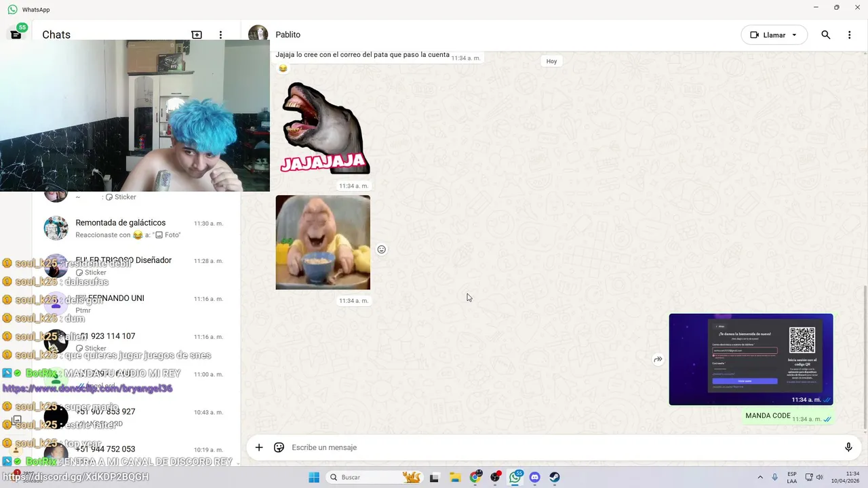
Task: Click the Hoy date chip
Action: (552, 61)
